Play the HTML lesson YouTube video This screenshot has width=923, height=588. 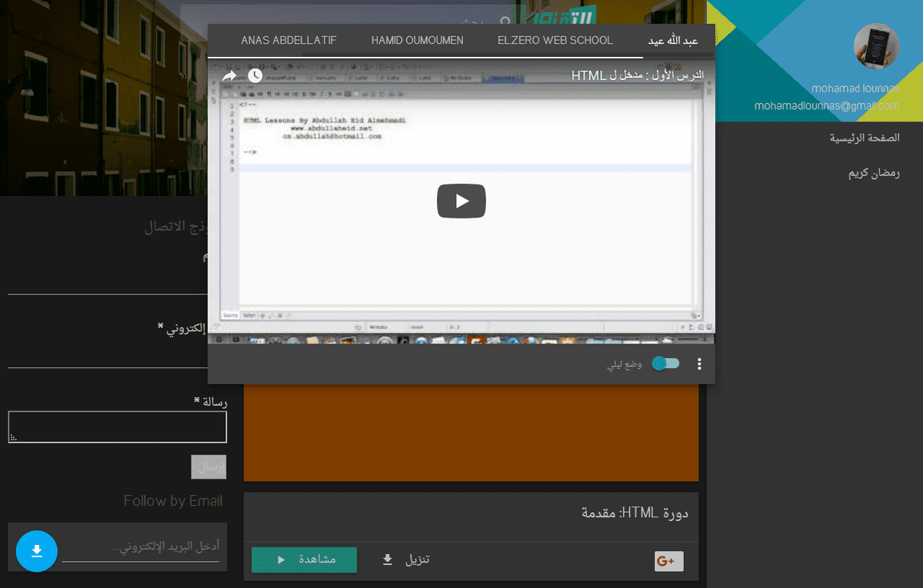coord(461,201)
